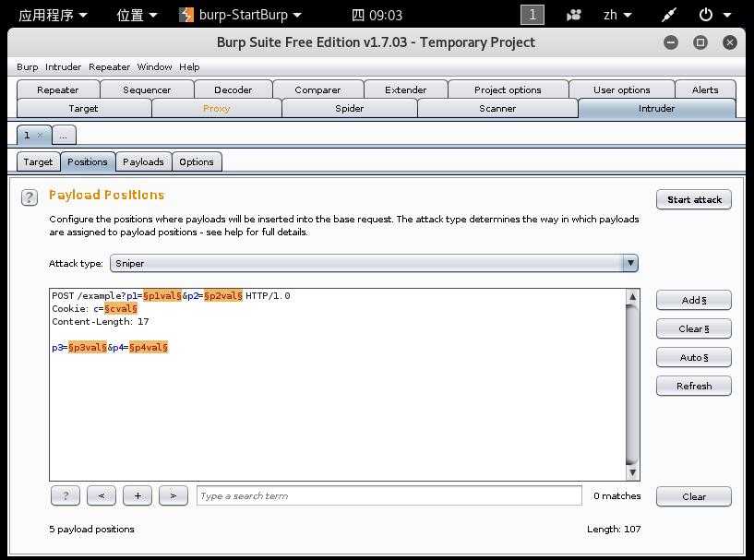Screen dimensions: 754x560
Task: Click the Clear § button
Action: [694, 328]
